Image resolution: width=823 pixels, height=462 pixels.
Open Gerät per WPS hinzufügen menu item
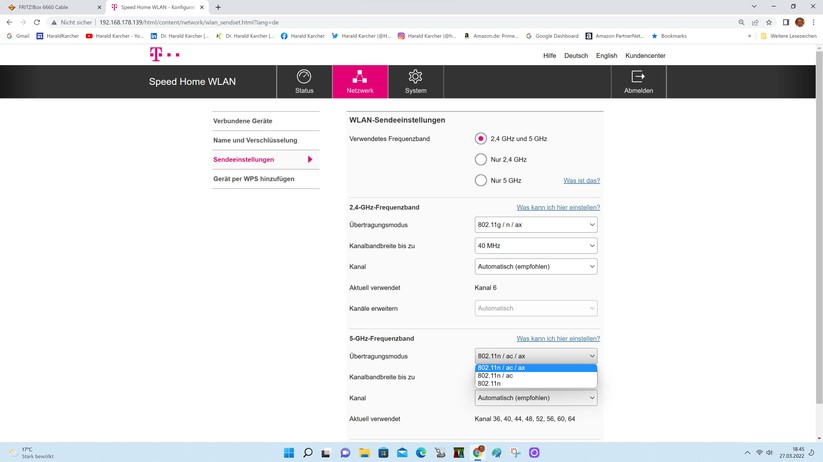click(266, 179)
